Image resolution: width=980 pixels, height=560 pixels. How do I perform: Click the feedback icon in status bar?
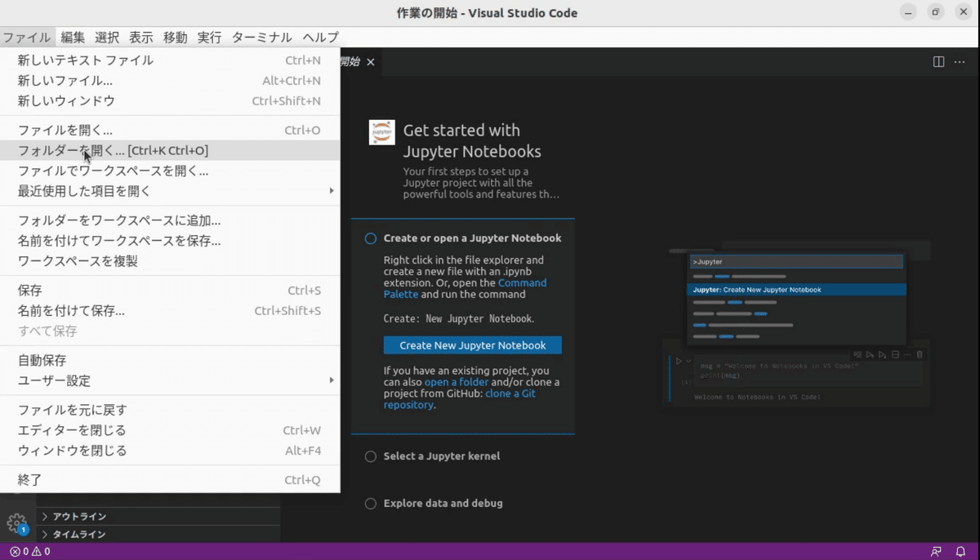pos(936,551)
